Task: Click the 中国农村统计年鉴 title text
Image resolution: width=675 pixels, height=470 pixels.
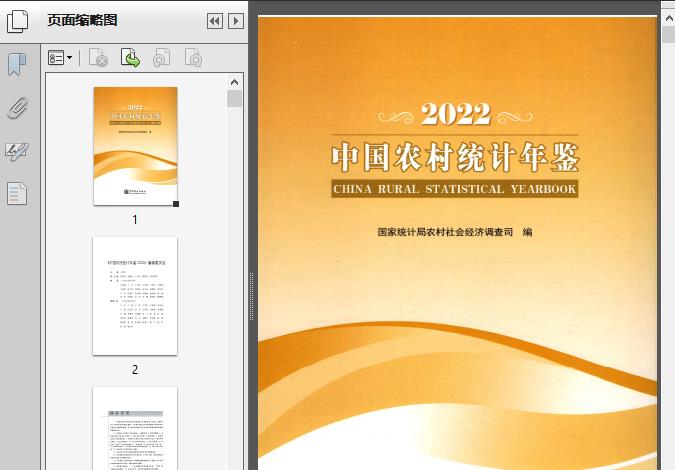Action: 455,158
